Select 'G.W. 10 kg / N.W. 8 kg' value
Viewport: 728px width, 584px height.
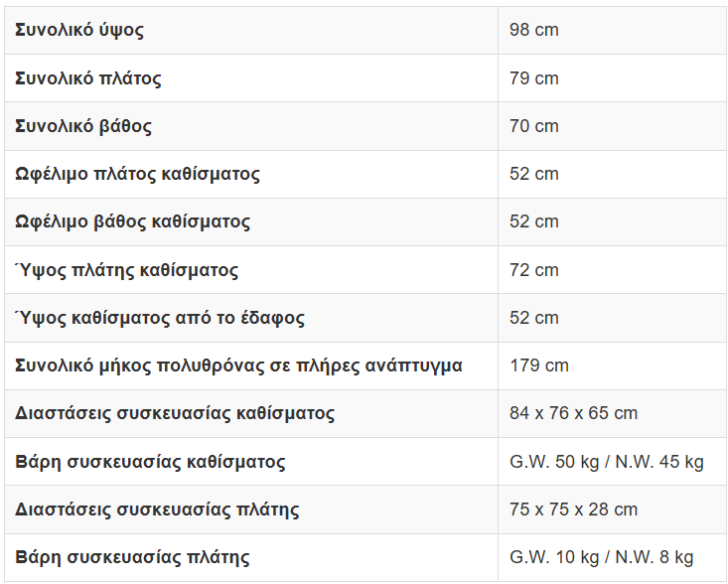point(601,557)
